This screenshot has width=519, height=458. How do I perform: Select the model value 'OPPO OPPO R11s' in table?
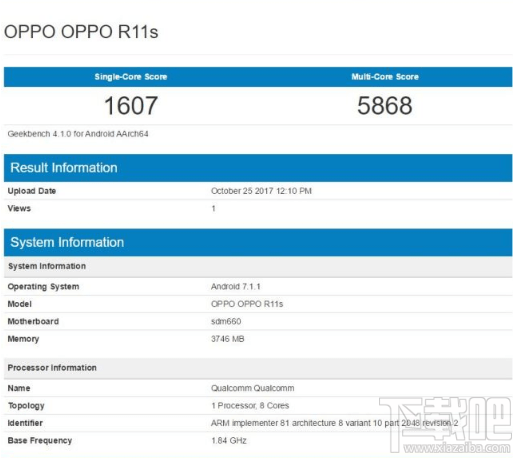(247, 304)
